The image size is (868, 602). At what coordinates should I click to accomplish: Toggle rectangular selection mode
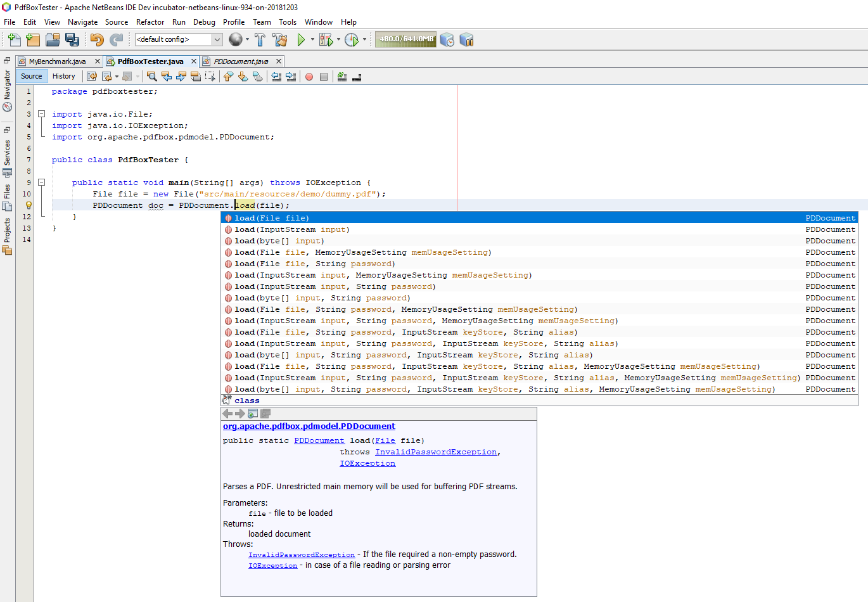click(210, 76)
